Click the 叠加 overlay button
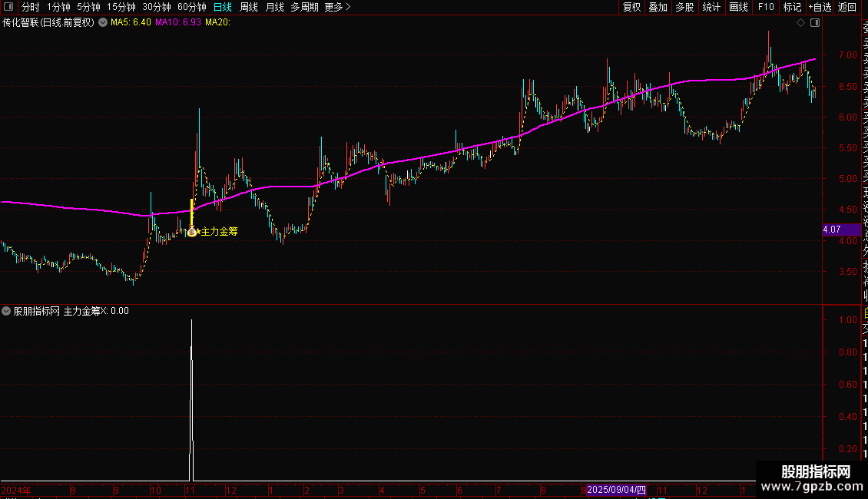The height and width of the screenshot is (499, 868). (x=658, y=7)
